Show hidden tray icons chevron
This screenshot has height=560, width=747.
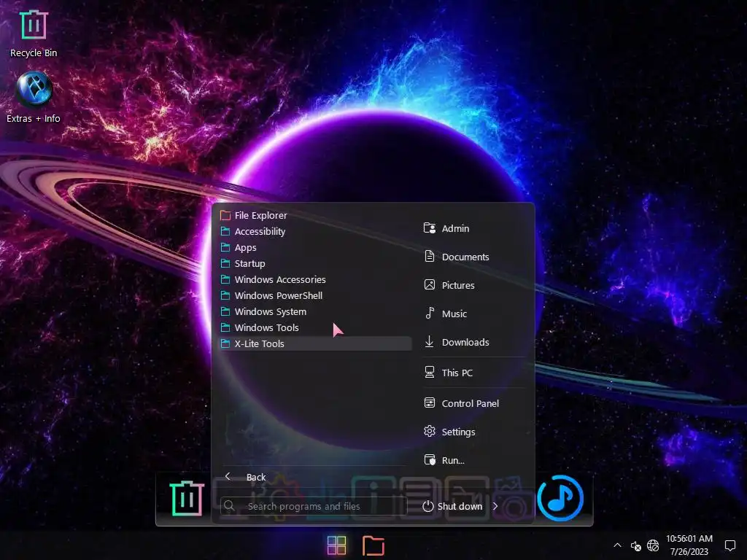[617, 545]
